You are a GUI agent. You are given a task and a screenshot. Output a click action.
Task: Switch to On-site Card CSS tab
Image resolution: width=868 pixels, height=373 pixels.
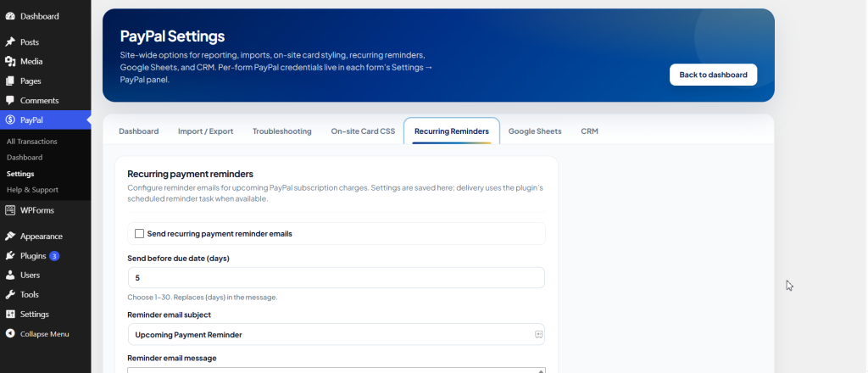click(x=363, y=131)
